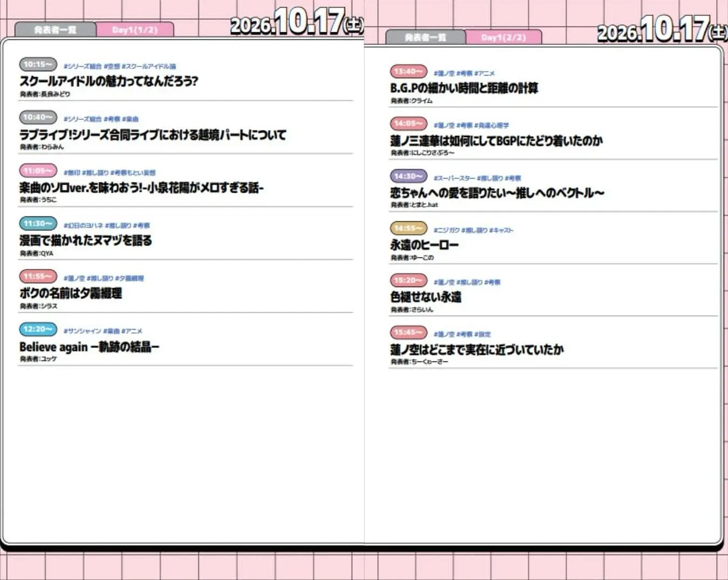Select the 発表者一覧 tab beside Day1(1/2)
The height and width of the screenshot is (580, 728).
(56, 30)
